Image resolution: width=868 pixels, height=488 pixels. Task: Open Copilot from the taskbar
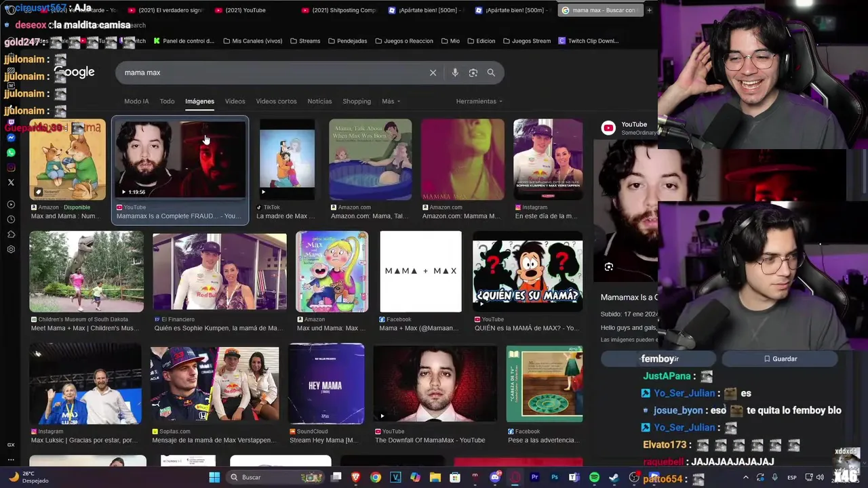(416, 477)
